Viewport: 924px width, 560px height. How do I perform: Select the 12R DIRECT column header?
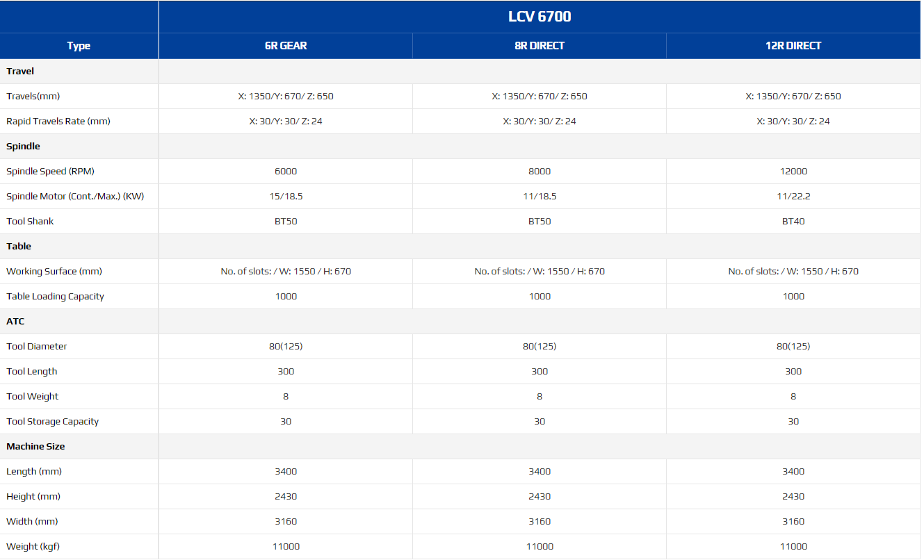click(x=793, y=46)
